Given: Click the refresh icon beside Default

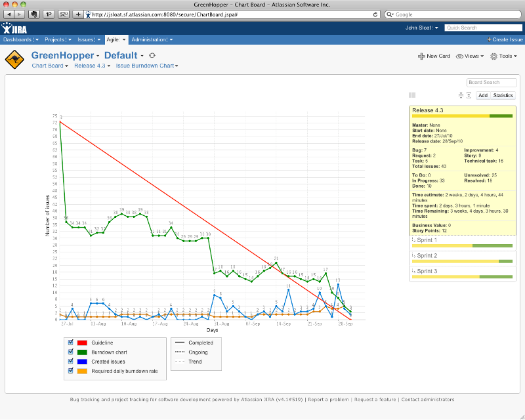Looking at the screenshot, I should point(152,56).
